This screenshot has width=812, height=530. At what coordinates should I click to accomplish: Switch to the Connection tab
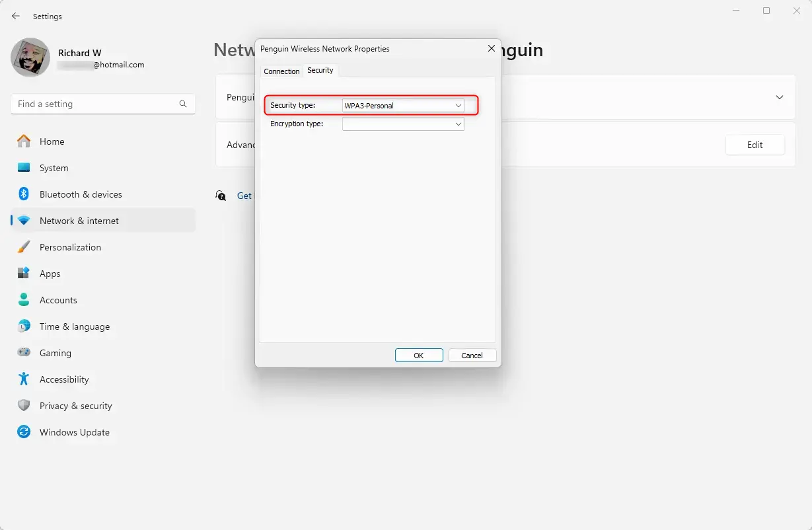281,71
